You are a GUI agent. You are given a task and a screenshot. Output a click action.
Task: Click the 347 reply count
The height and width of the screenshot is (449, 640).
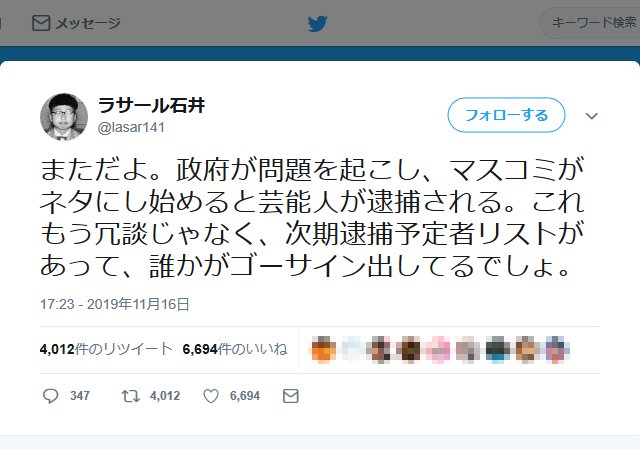pyautogui.click(x=80, y=396)
